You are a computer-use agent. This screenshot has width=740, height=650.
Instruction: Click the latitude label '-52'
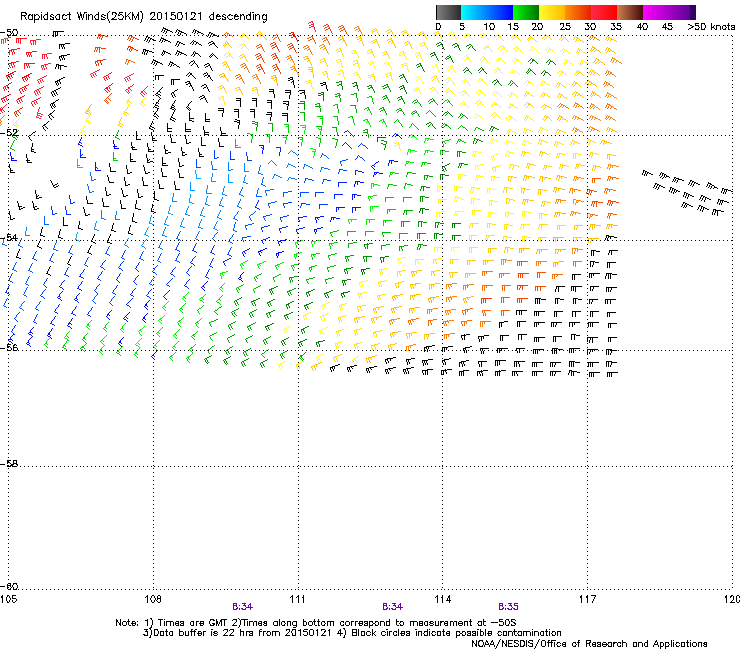pyautogui.click(x=9, y=133)
